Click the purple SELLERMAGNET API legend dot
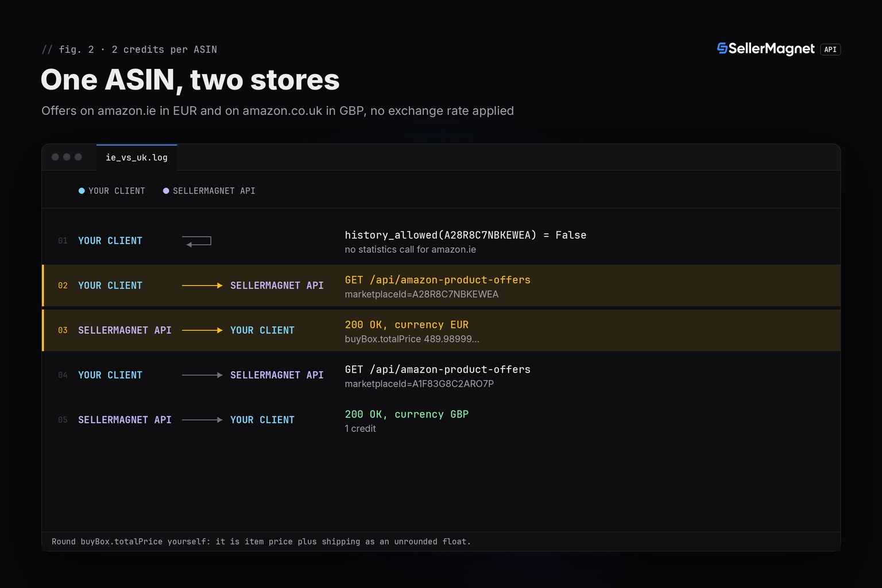882x588 pixels. tap(166, 191)
